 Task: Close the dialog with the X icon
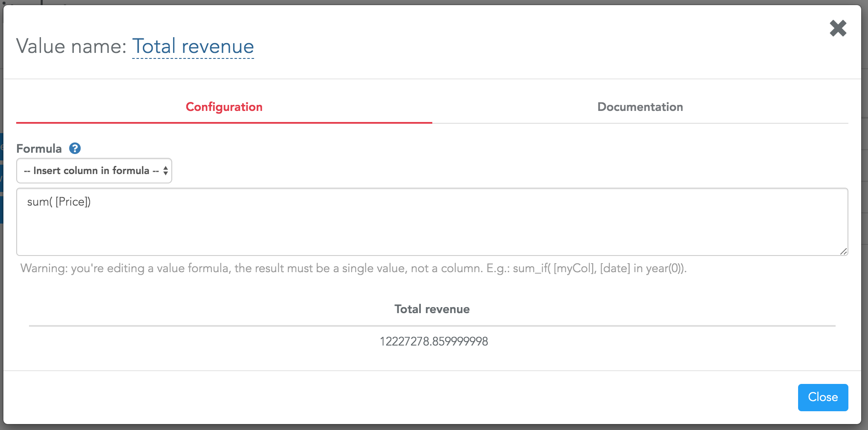point(838,29)
